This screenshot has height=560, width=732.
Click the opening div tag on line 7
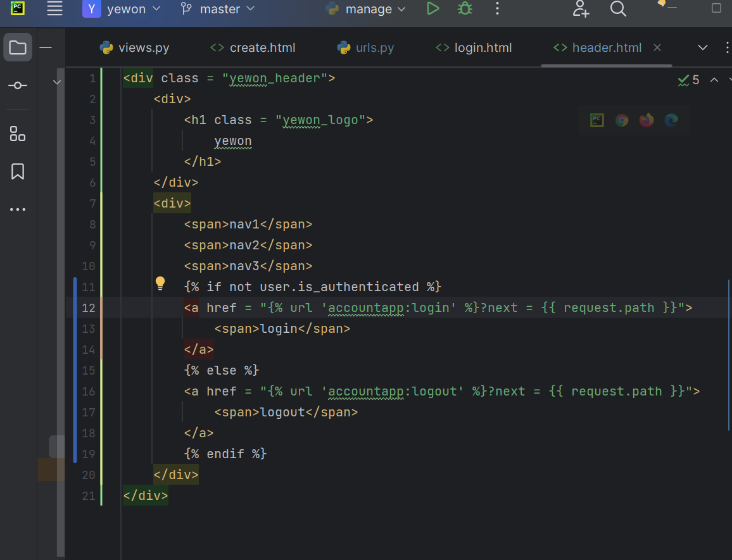(172, 204)
